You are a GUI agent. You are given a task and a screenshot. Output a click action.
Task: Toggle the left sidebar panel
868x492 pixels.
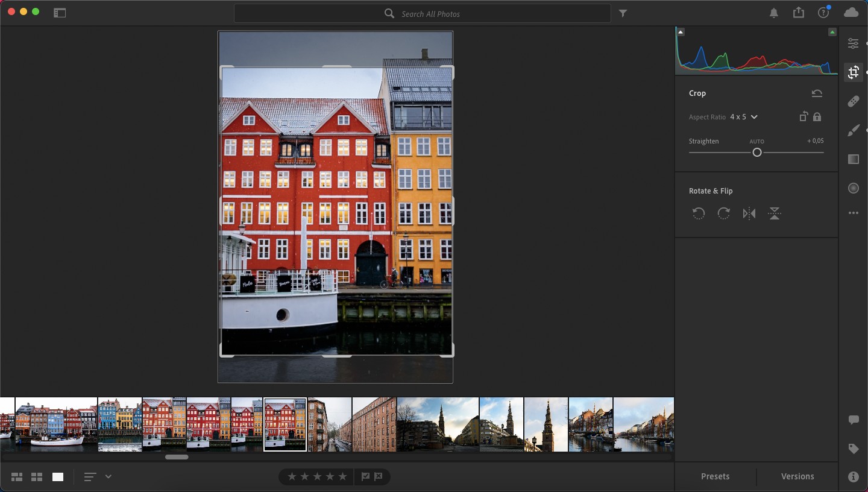(x=60, y=13)
